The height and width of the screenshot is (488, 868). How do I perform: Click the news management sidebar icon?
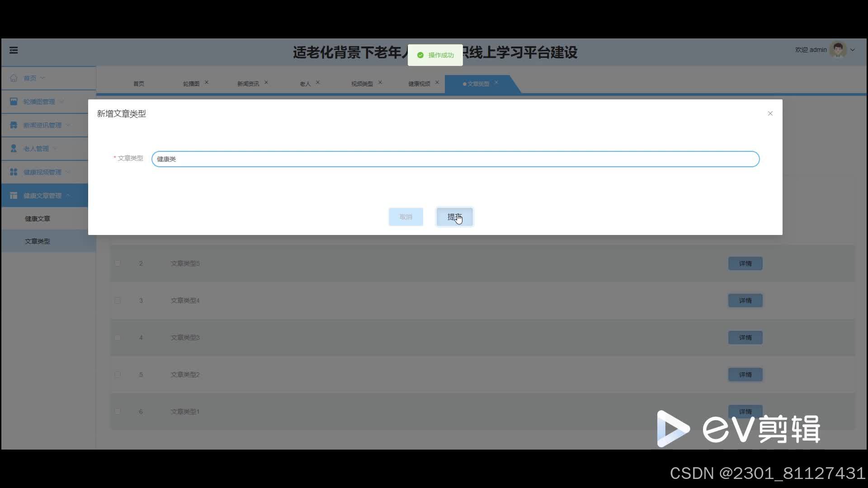14,125
